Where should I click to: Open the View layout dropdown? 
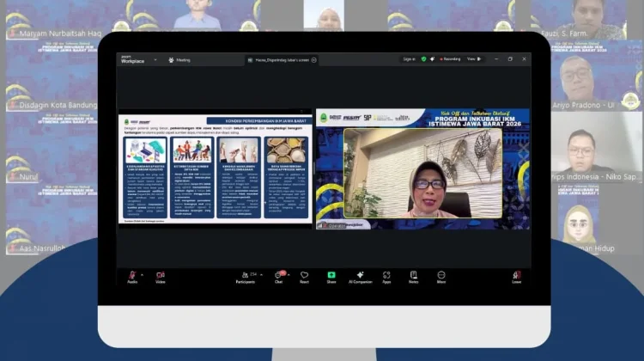(474, 59)
